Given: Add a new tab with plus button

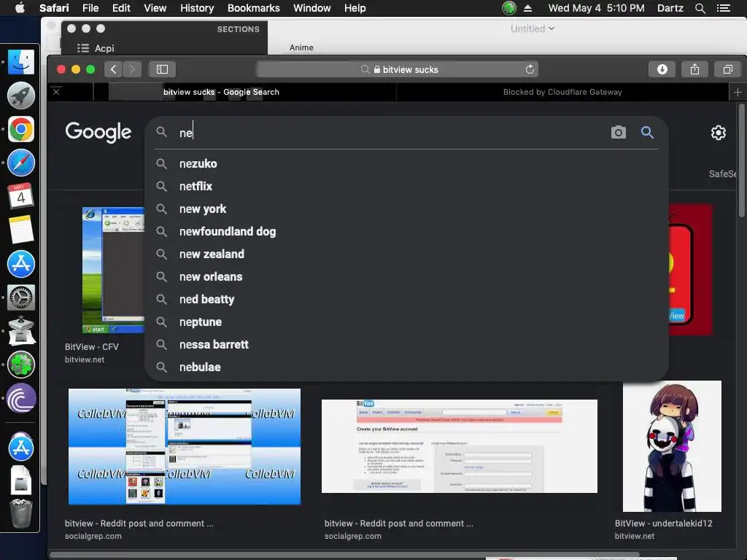Looking at the screenshot, I should coord(738,92).
